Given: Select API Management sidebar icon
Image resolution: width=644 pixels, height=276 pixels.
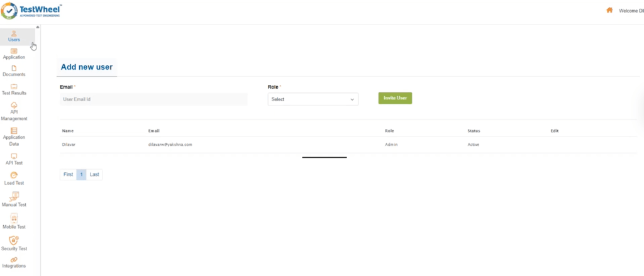Looking at the screenshot, I should (x=14, y=111).
